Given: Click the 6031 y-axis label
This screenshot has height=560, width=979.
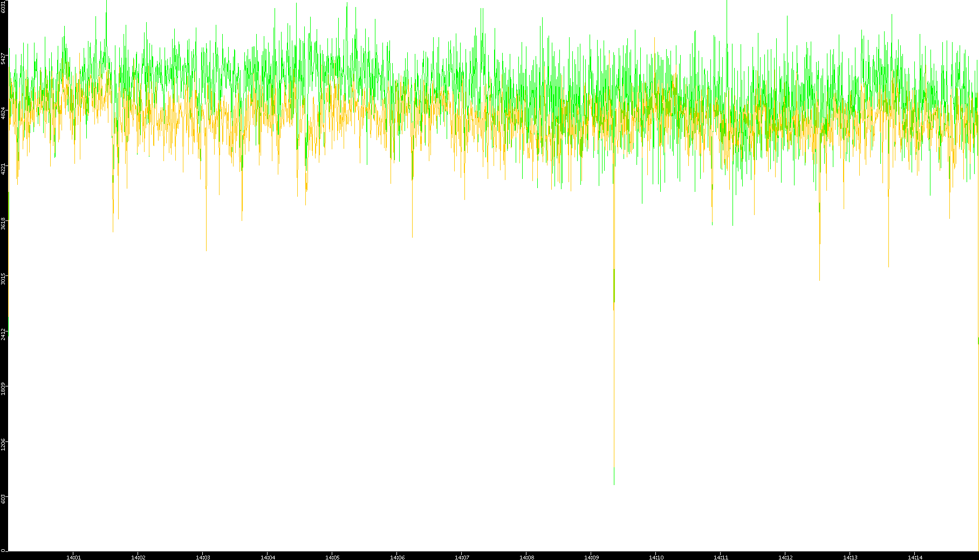Looking at the screenshot, I should (3, 7).
